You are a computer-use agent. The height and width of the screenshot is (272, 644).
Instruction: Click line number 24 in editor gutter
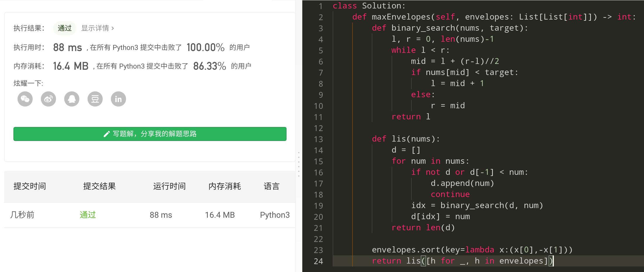(318, 261)
